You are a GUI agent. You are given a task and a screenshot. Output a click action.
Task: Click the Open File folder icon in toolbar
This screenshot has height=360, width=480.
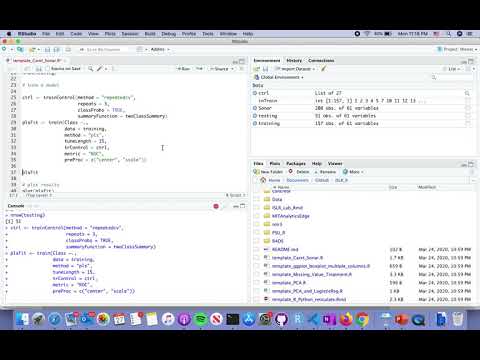(x=33, y=50)
